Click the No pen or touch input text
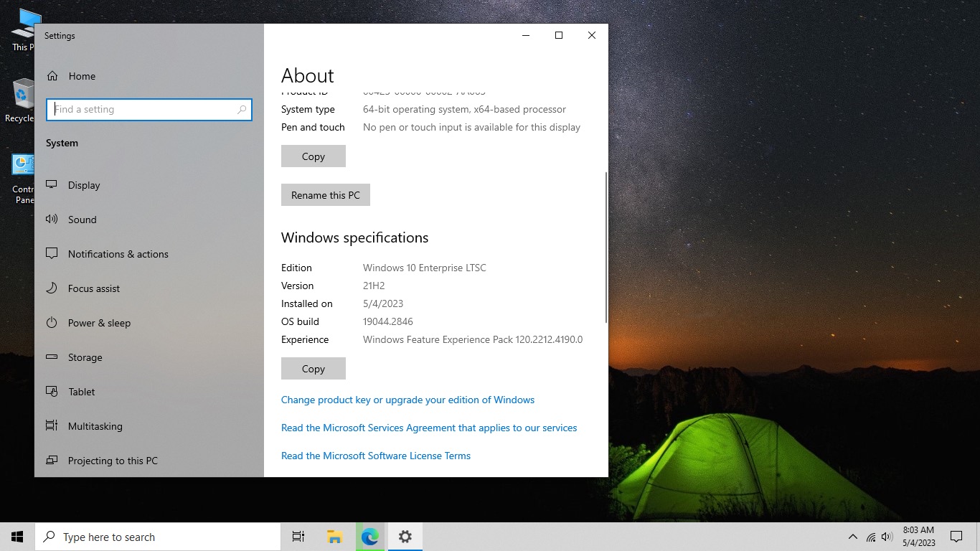 [471, 127]
